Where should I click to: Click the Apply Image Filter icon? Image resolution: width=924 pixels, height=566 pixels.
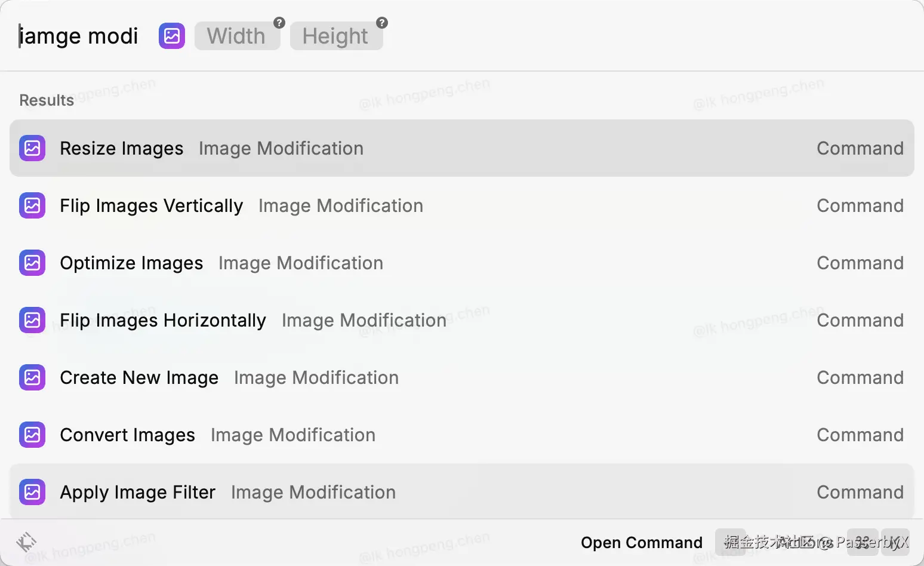[32, 492]
